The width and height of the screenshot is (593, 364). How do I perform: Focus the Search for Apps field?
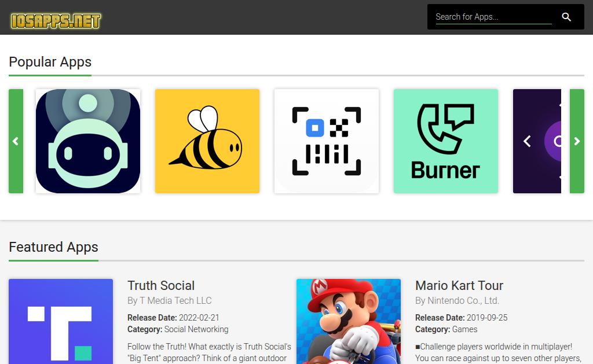(x=493, y=17)
